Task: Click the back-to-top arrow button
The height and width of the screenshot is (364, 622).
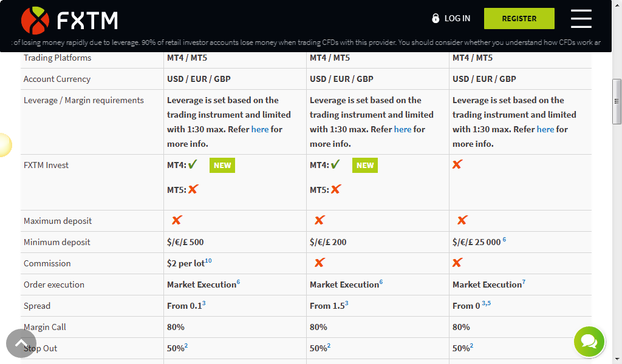Action: [21, 344]
